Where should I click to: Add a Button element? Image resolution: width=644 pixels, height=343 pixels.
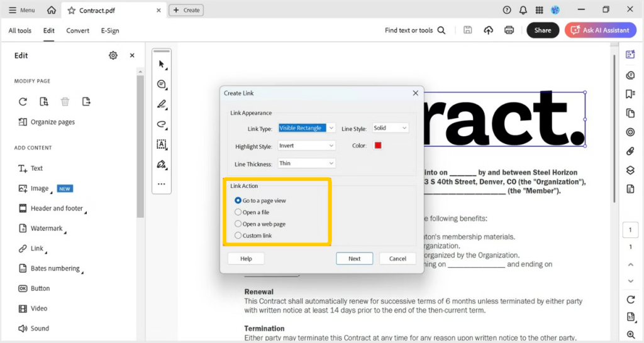point(34,288)
